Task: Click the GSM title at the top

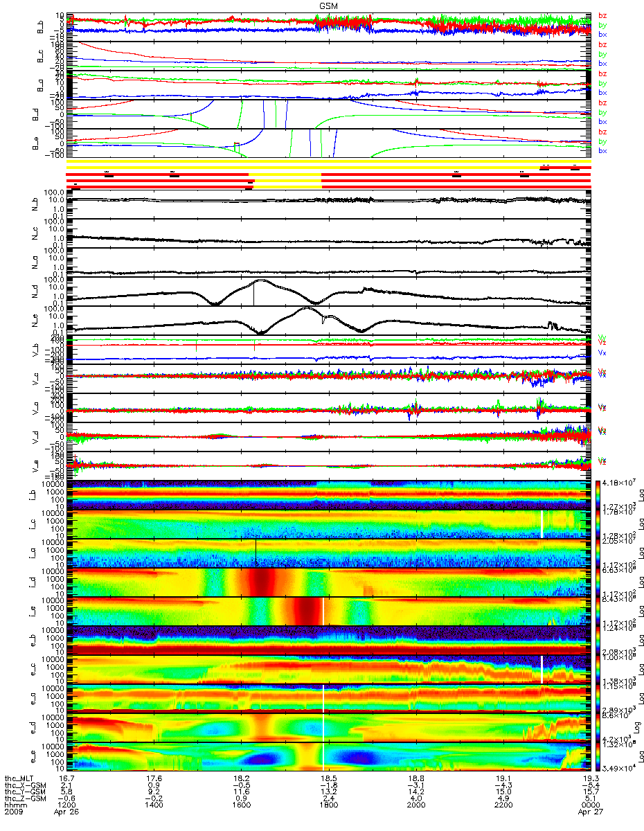Action: [x=328, y=5]
